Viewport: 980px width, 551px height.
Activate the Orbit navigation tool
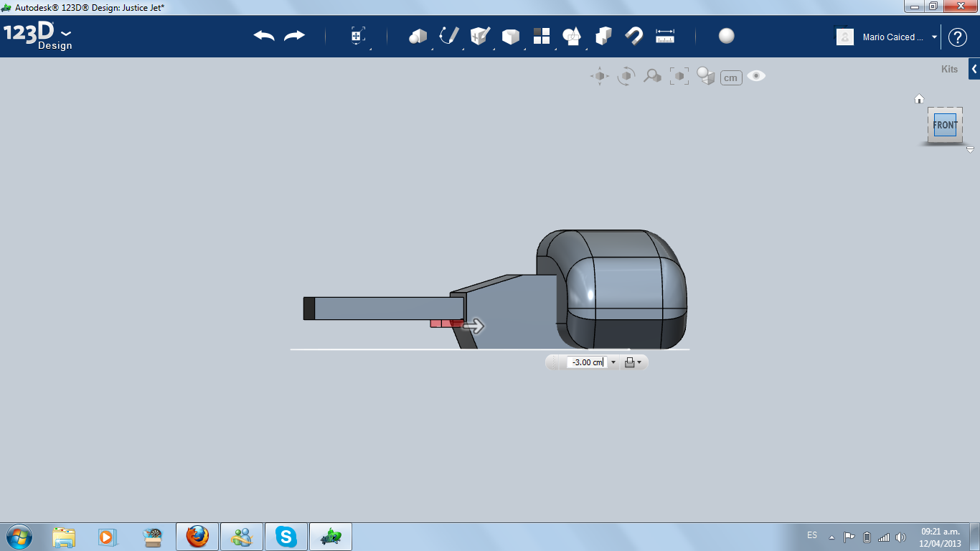626,76
